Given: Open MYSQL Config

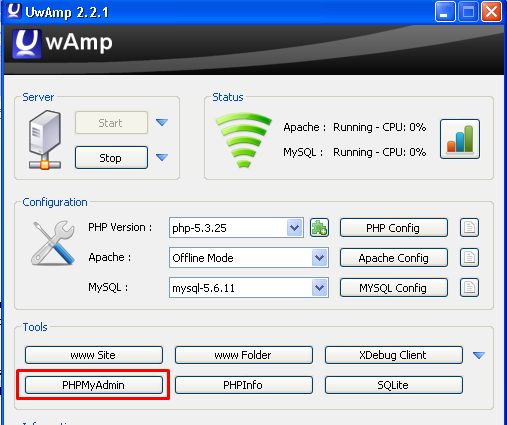Looking at the screenshot, I should point(394,287).
